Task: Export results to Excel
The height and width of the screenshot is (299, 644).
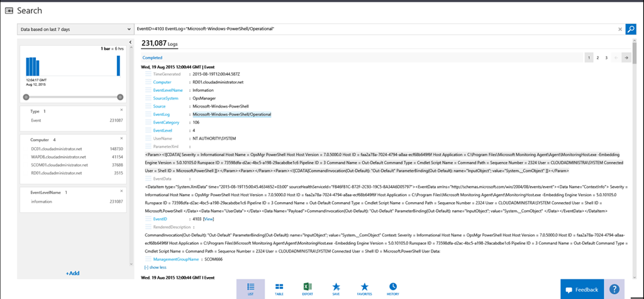Action: click(x=308, y=289)
